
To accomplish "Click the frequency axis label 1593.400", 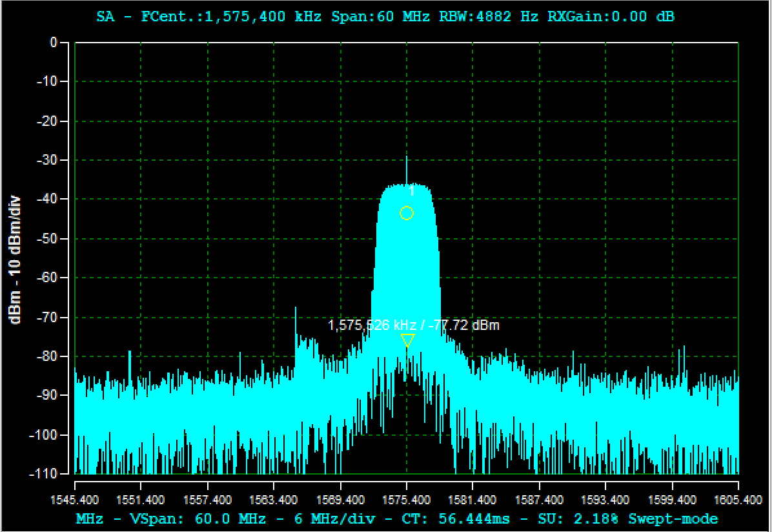I will coord(605,500).
